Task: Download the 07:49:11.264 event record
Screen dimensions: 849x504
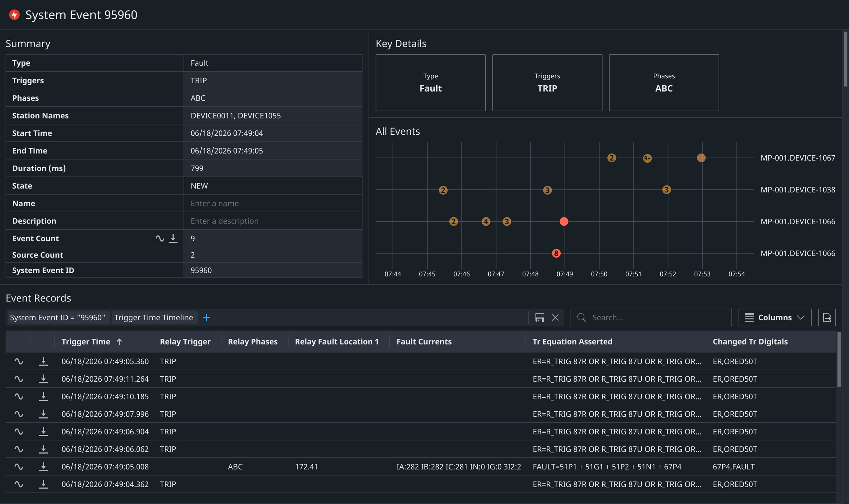Action: 43,379
